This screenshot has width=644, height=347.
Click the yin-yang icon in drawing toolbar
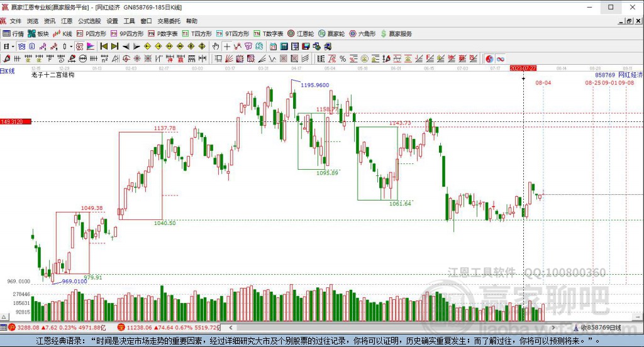click(x=489, y=59)
